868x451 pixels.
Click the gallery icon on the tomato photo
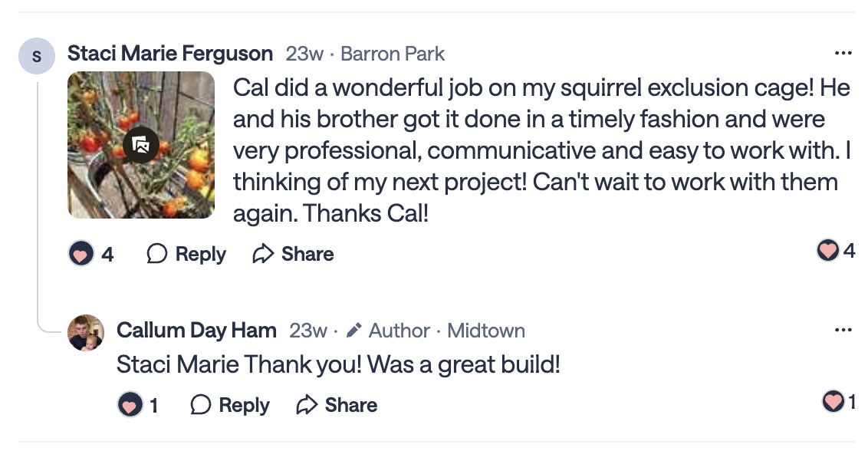[141, 144]
